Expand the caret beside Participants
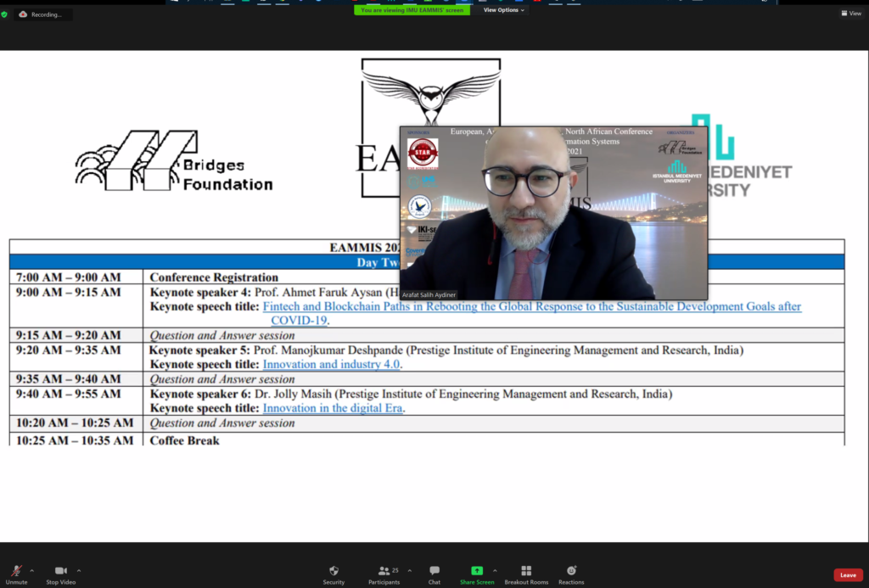Viewport: 869px width, 588px height. coord(410,570)
